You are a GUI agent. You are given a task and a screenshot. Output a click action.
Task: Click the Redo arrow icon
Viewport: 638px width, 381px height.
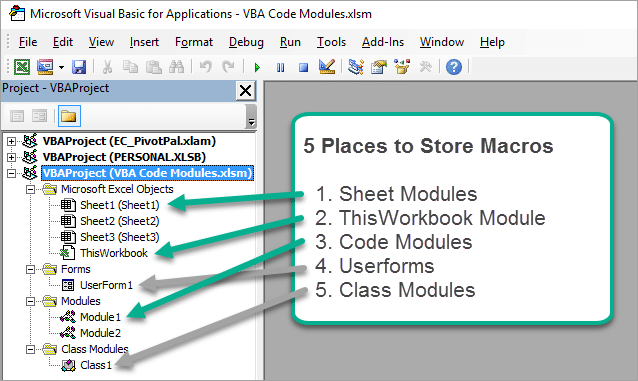(x=229, y=66)
